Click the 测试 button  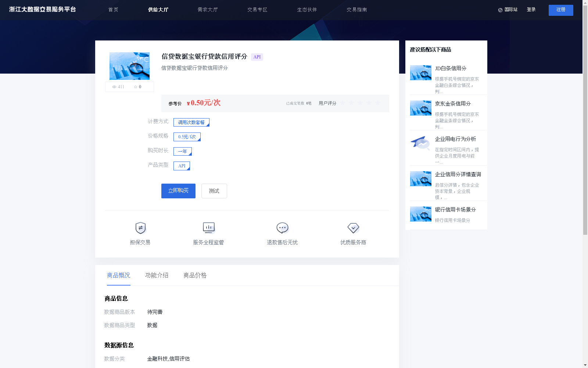[214, 191]
